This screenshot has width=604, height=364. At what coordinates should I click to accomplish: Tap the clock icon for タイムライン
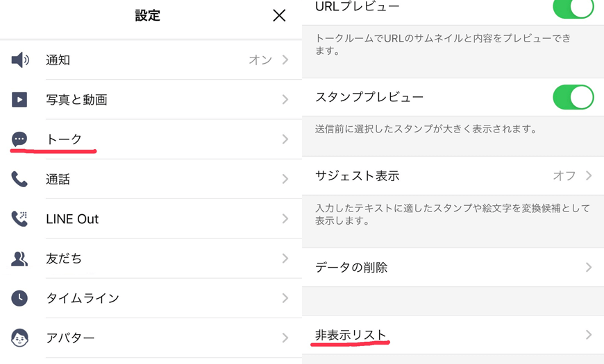click(x=19, y=298)
